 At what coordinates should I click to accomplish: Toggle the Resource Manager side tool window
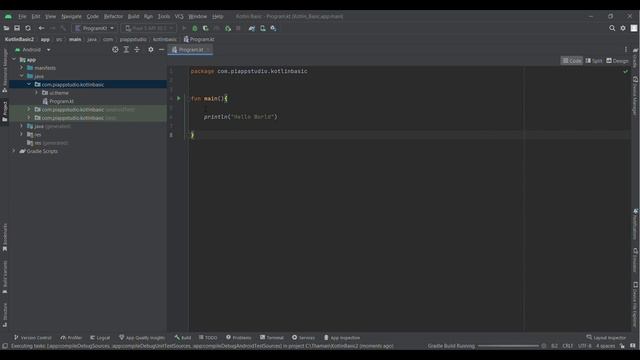(4, 70)
